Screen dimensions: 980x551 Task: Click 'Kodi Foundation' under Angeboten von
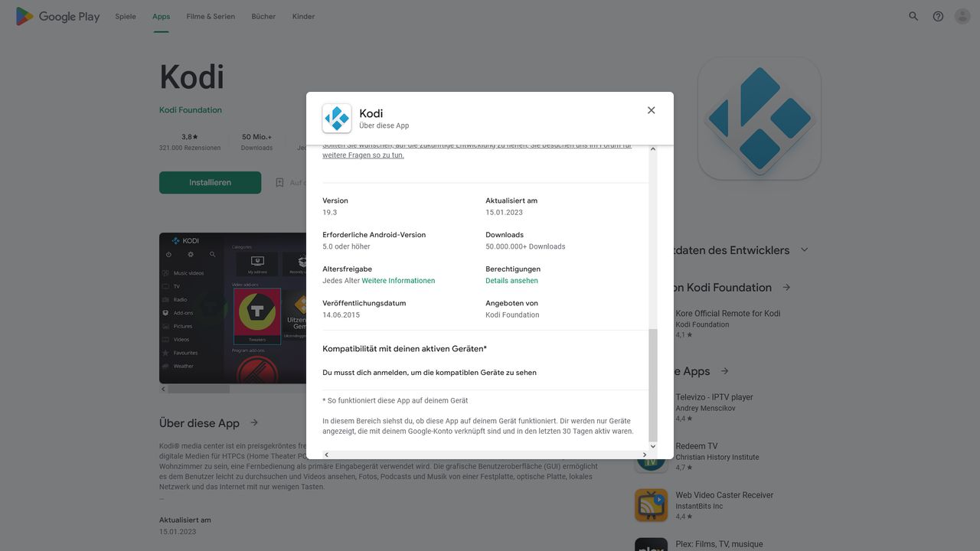tap(512, 315)
